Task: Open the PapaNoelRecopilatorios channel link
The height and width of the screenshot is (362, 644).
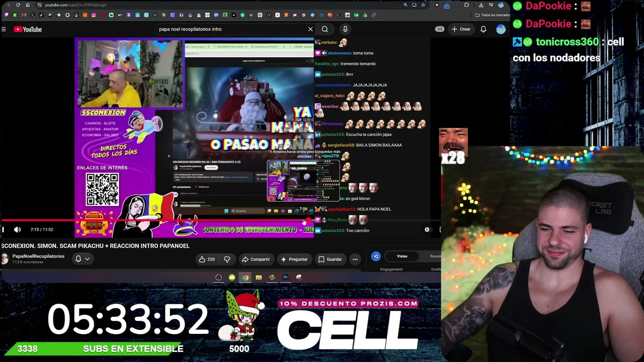Action: pos(38,256)
